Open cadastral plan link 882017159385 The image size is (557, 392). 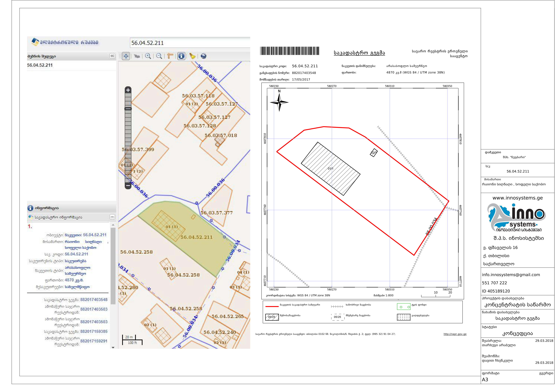[94, 332]
